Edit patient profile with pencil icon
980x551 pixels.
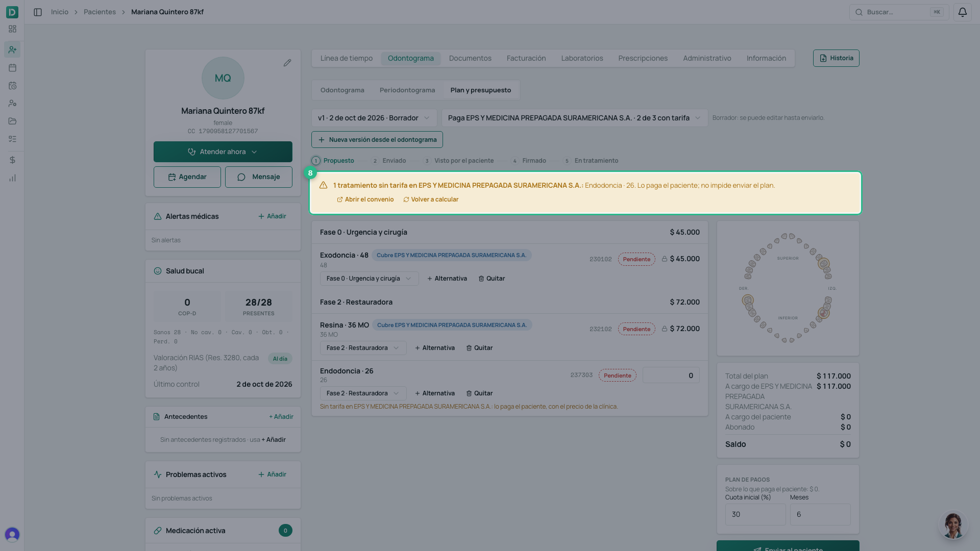287,63
